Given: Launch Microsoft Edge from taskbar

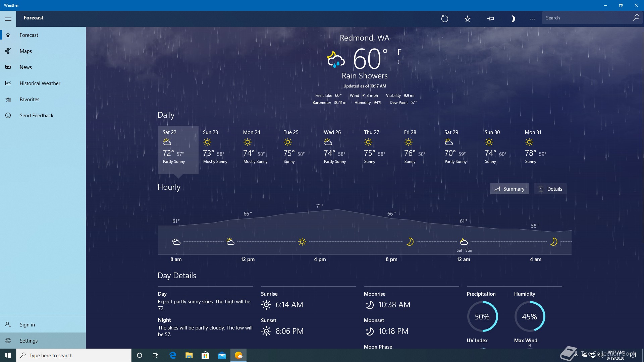Looking at the screenshot, I should [173, 355].
